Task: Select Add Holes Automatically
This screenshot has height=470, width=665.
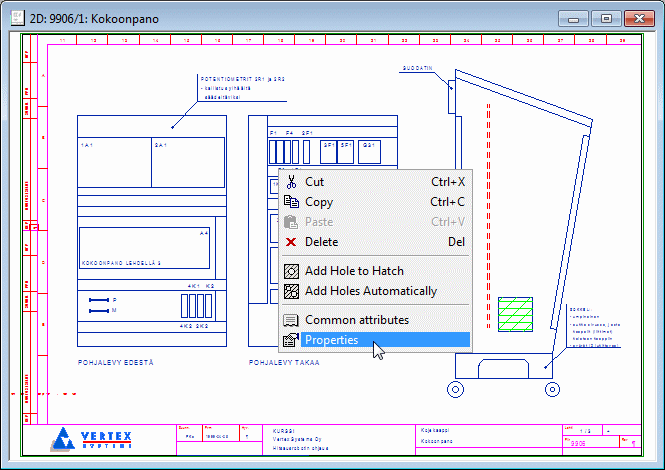Action: [370, 291]
